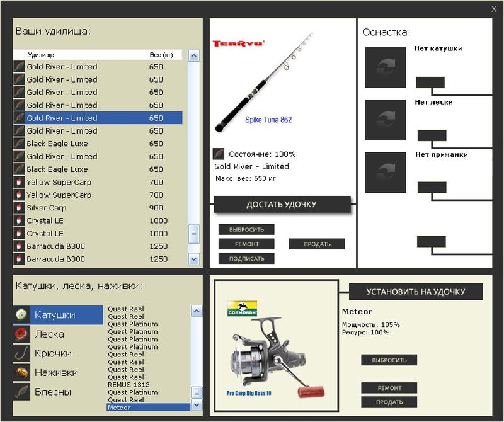The image size is (504, 422).
Task: Click the reel ПРОДАТЬ button
Action: tap(389, 402)
